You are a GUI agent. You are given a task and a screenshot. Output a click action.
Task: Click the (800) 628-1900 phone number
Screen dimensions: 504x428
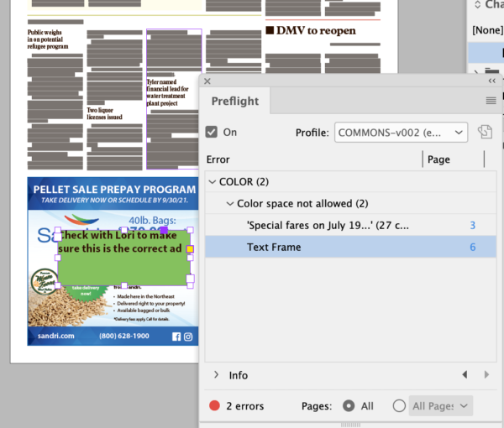tap(124, 336)
